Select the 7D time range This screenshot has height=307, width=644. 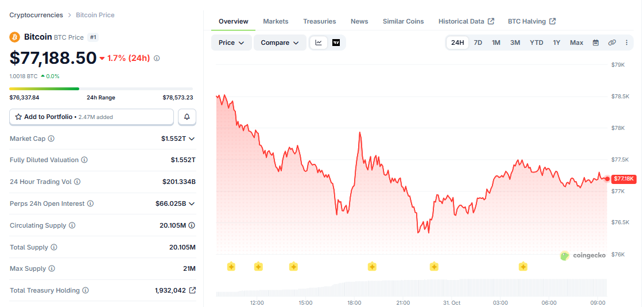(x=478, y=43)
